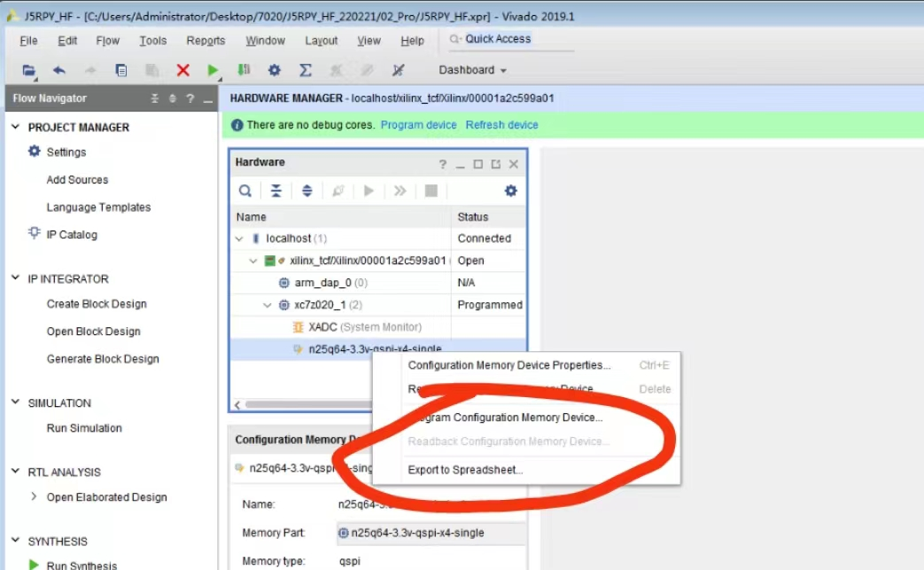
Task: Open the File menu
Action: (28, 41)
